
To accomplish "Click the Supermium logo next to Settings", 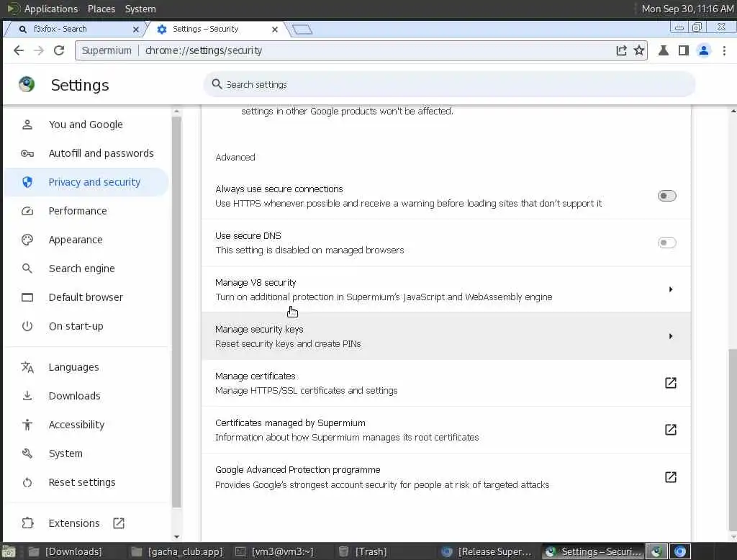I will pyautogui.click(x=27, y=85).
